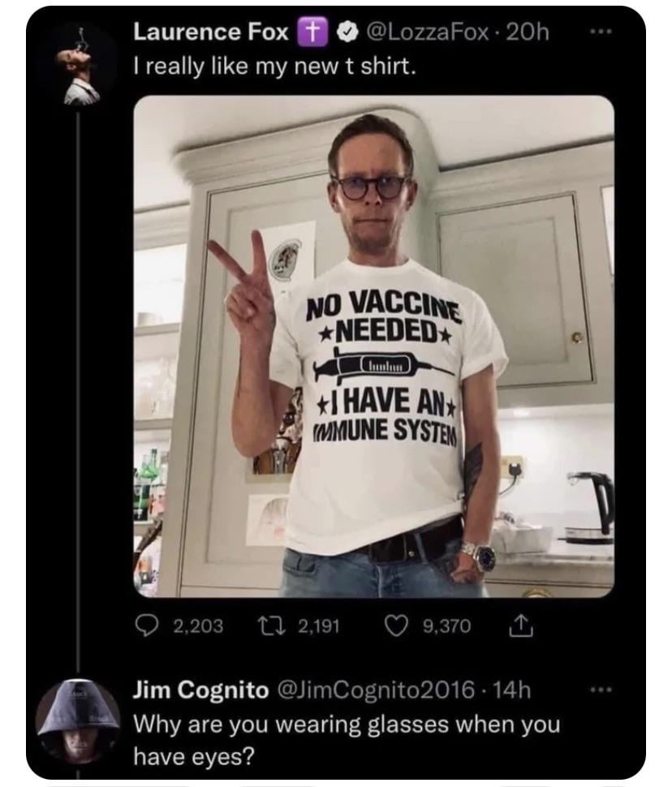Click the verified checkmark badge
672x787 pixels.
coord(345,32)
